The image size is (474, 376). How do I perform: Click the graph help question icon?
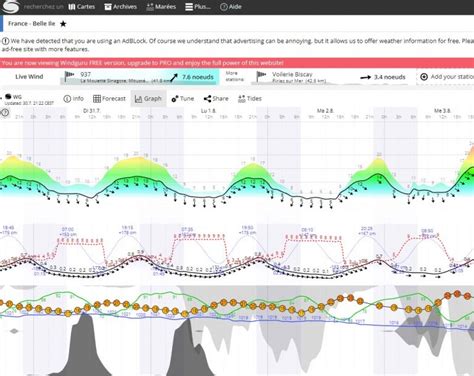pyautogui.click(x=5, y=113)
